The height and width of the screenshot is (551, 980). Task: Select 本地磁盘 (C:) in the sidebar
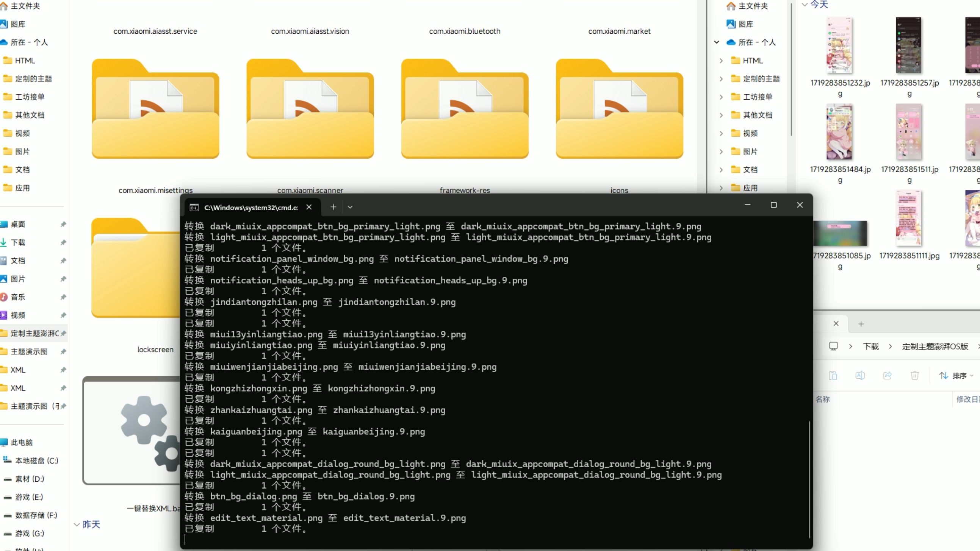click(36, 460)
